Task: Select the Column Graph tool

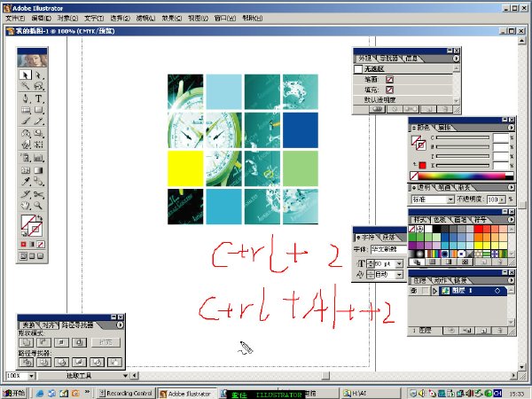Action: pyautogui.click(x=39, y=158)
